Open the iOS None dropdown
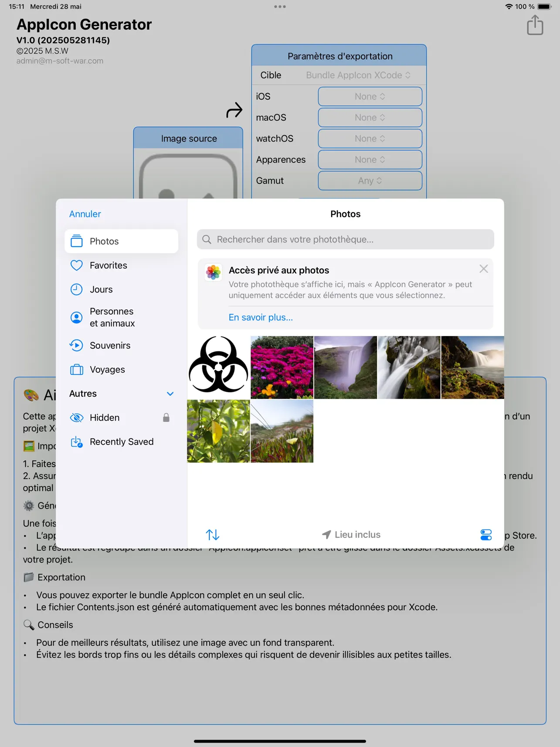Screen dimensions: 560x747 370,96
